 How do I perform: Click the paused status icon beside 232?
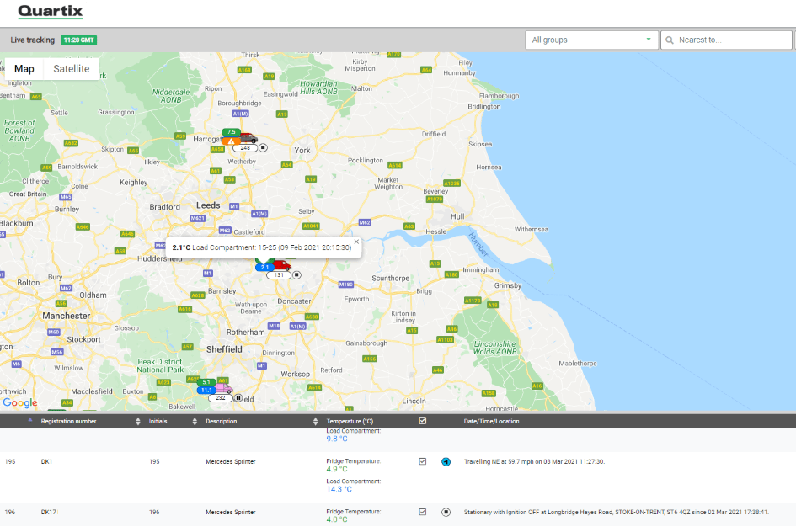pos(238,398)
